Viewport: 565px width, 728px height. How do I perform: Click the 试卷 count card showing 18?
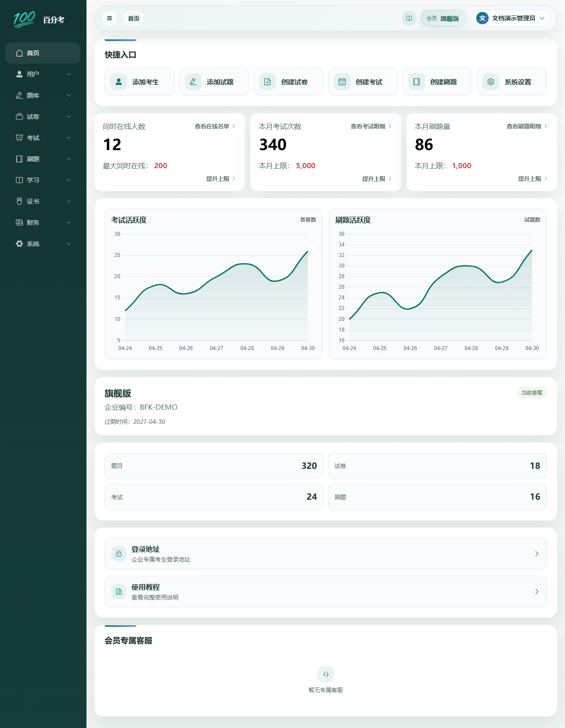pos(437,466)
